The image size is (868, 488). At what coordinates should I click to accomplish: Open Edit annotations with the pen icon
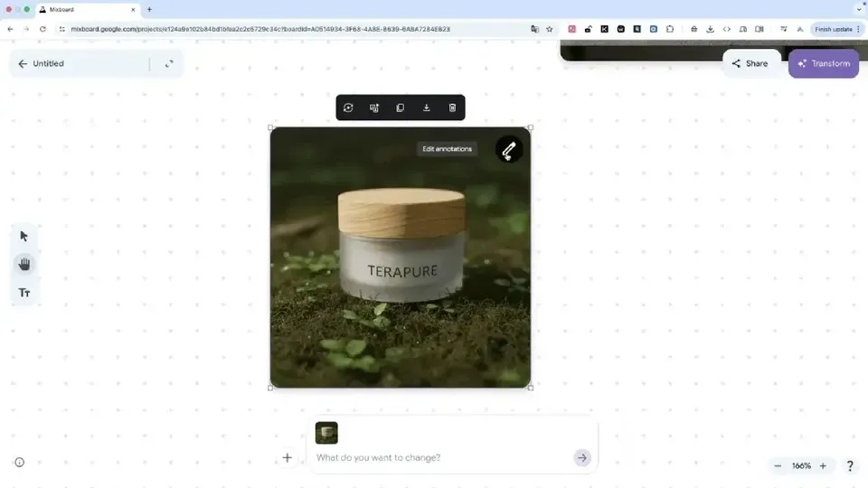[509, 149]
